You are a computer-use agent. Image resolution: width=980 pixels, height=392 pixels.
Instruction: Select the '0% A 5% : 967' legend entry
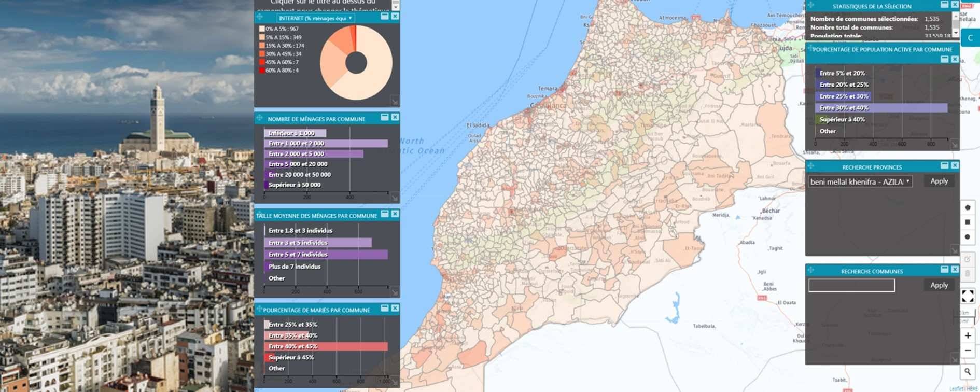(x=282, y=29)
